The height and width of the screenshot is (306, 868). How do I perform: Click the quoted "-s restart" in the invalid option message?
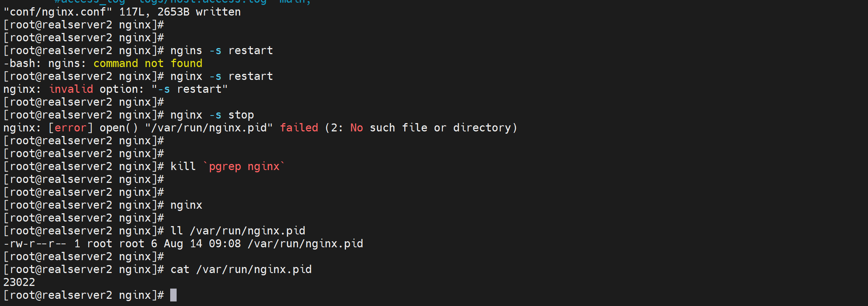click(189, 89)
